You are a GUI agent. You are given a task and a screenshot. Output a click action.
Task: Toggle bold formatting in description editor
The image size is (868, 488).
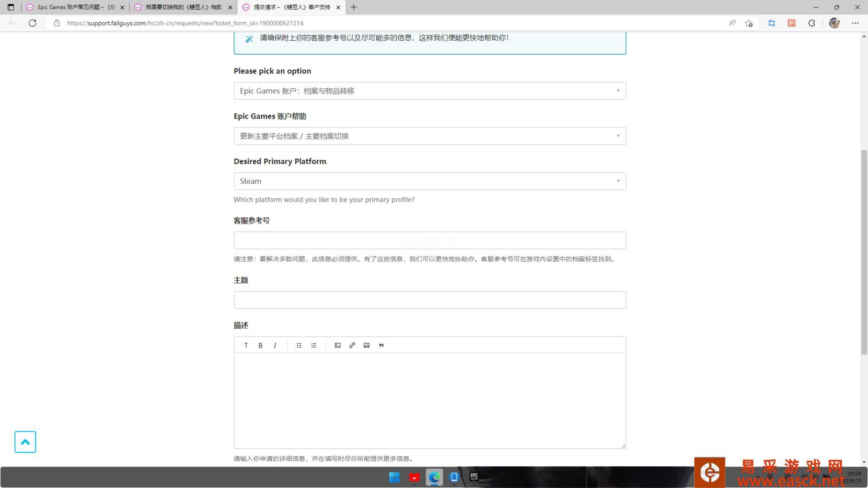[260, 345]
